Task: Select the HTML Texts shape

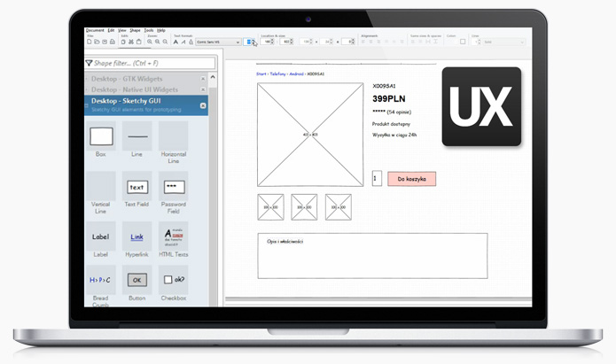Action: [x=173, y=236]
